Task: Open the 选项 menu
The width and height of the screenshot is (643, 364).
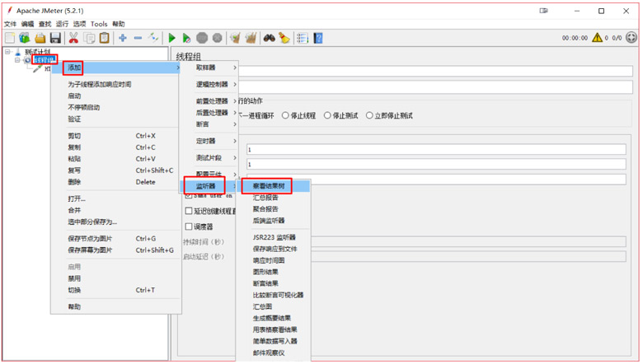Action: (80, 24)
